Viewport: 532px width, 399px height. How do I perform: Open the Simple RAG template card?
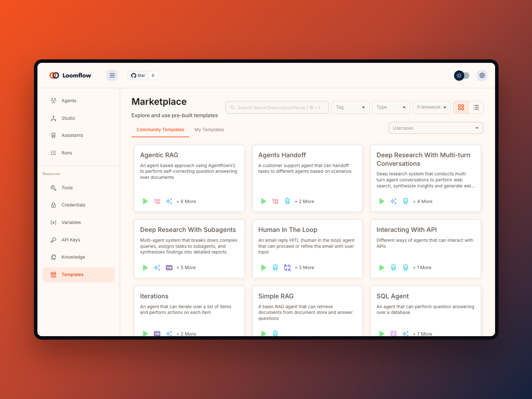coord(307,311)
